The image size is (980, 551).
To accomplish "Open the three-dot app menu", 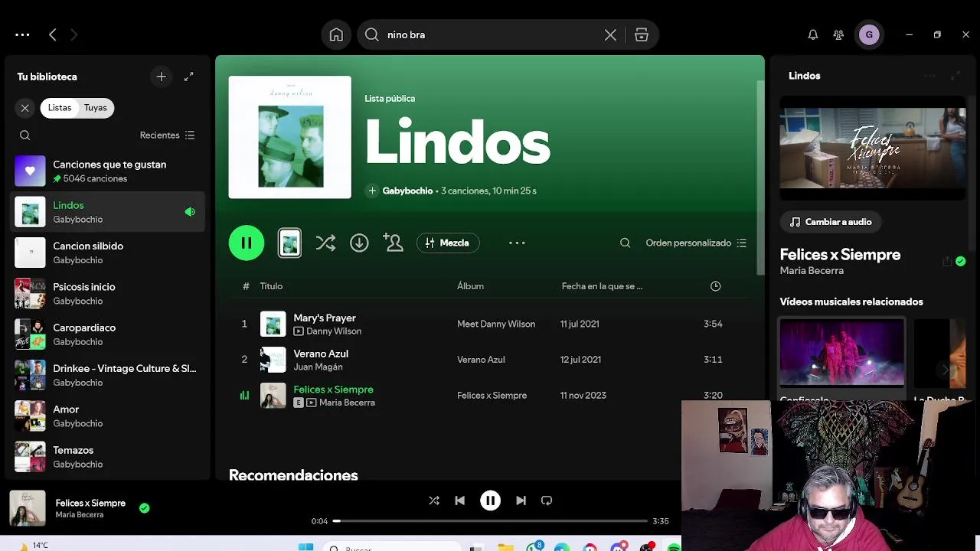I will pyautogui.click(x=22, y=34).
